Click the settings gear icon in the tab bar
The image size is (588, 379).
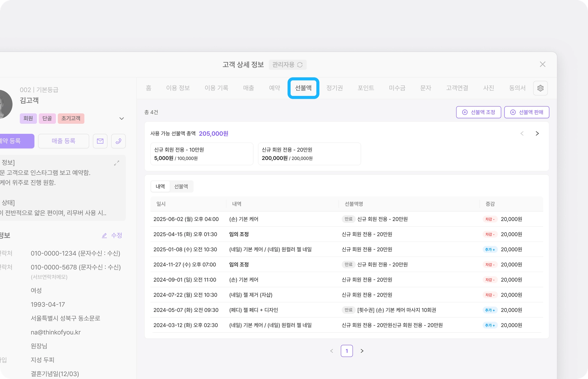point(540,88)
